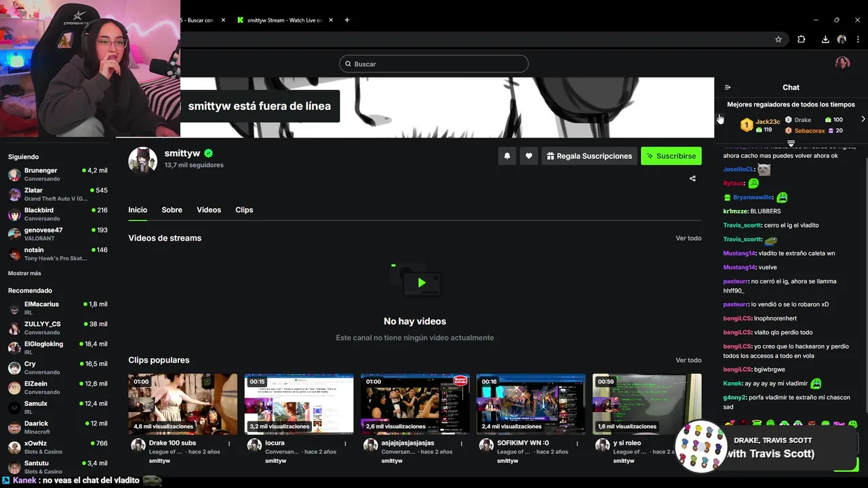The image size is (868, 488).
Task: Open options menu for y si roleo clip
Action: click(x=693, y=443)
